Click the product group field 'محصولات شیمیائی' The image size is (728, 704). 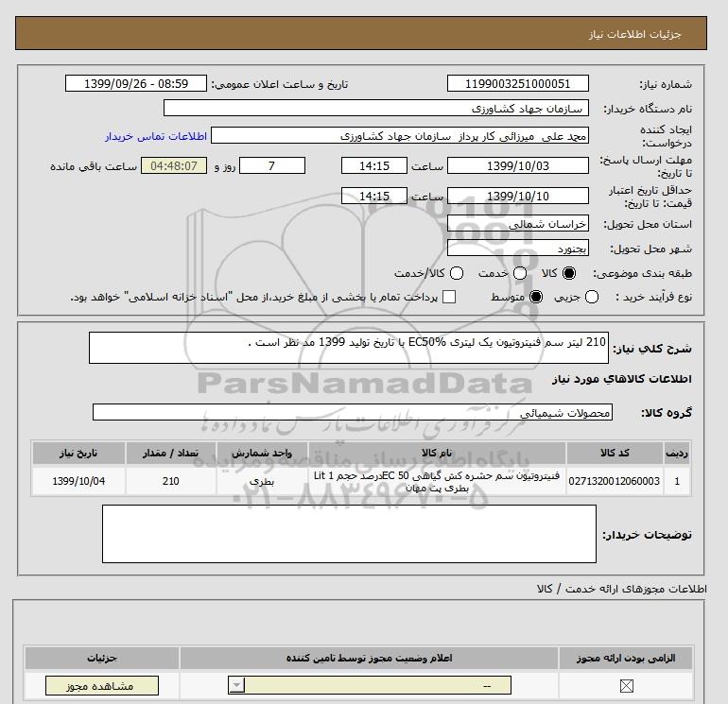tap(353, 412)
